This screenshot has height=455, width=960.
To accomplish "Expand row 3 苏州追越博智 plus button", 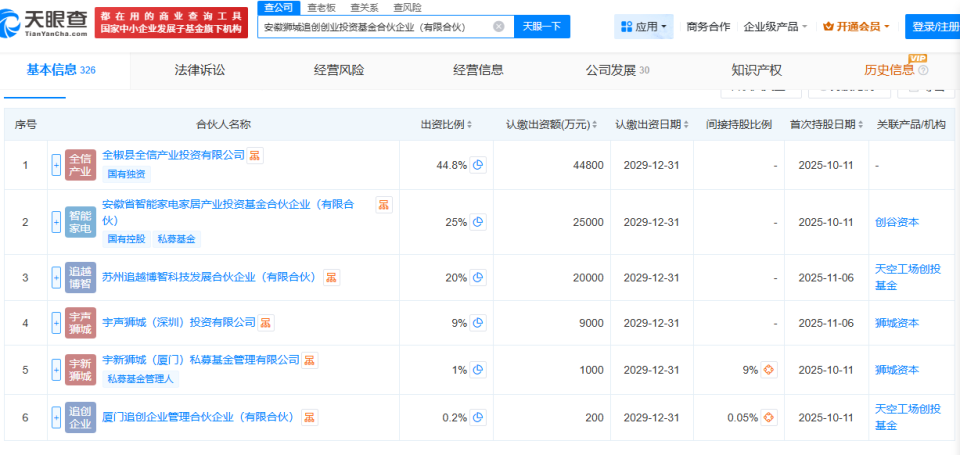I will point(56,277).
